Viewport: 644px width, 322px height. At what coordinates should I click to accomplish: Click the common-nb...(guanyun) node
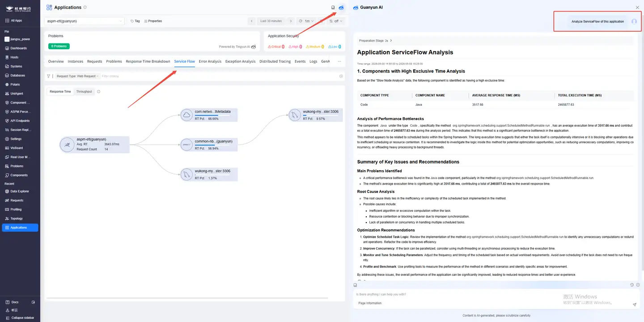209,144
